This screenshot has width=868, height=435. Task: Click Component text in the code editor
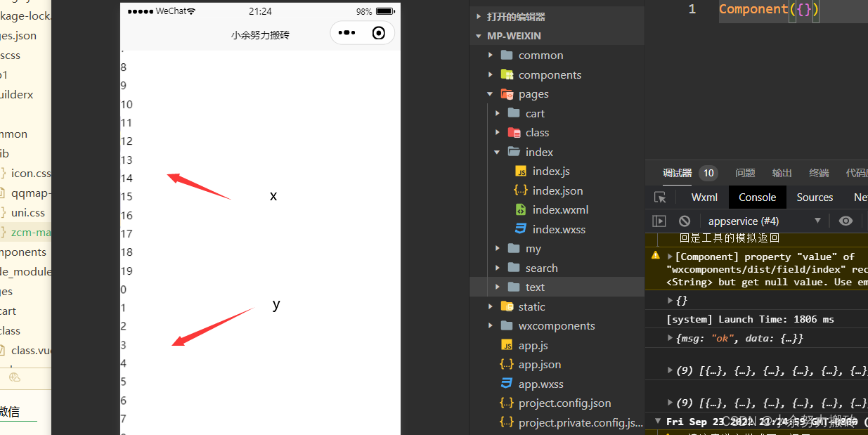[753, 9]
